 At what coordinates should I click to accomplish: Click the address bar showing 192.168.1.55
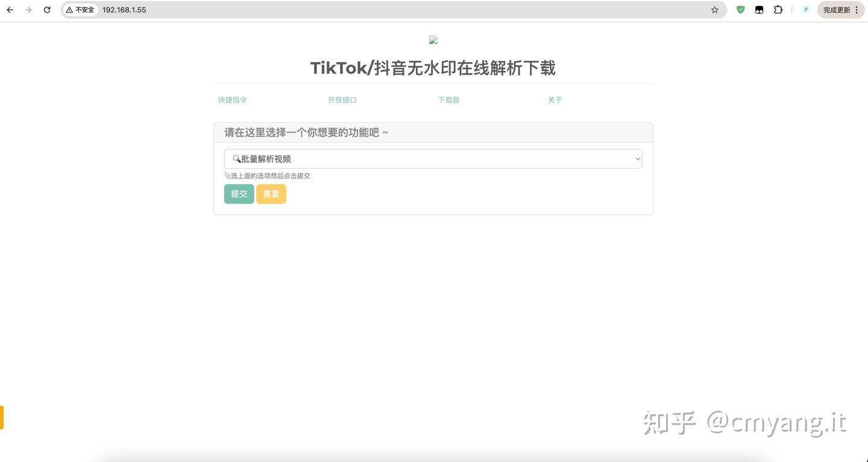(x=394, y=10)
